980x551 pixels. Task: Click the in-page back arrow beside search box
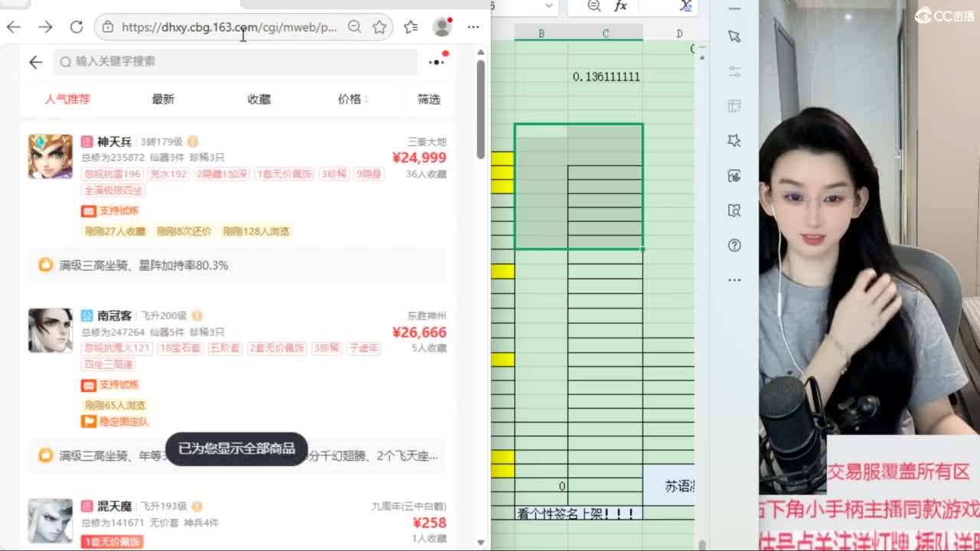pyautogui.click(x=36, y=62)
